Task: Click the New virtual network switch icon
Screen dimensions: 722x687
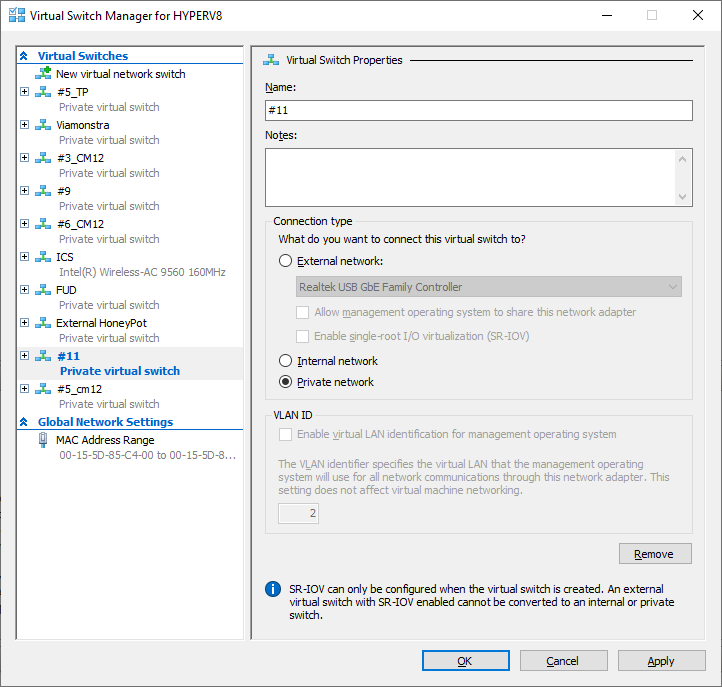Action: click(x=43, y=73)
